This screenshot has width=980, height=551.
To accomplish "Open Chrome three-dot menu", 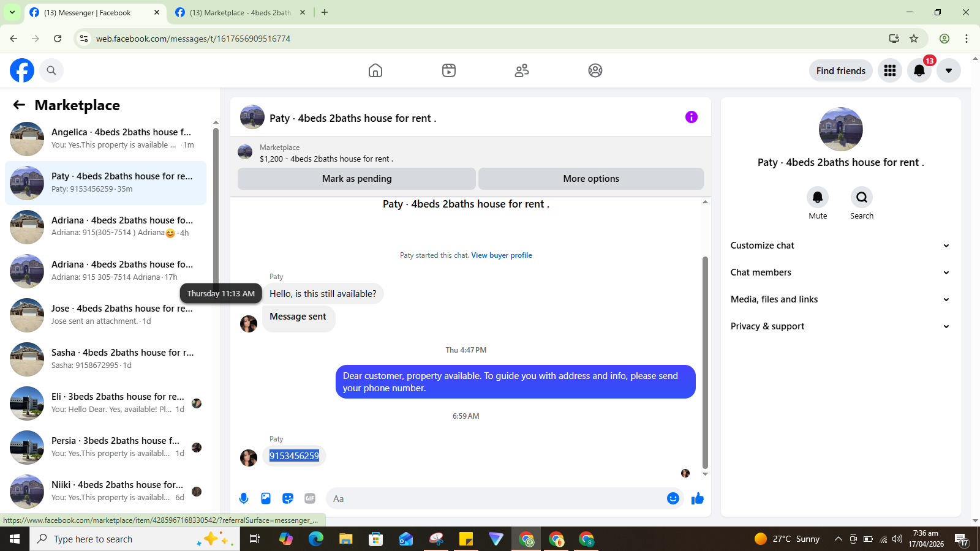I will 967,39.
